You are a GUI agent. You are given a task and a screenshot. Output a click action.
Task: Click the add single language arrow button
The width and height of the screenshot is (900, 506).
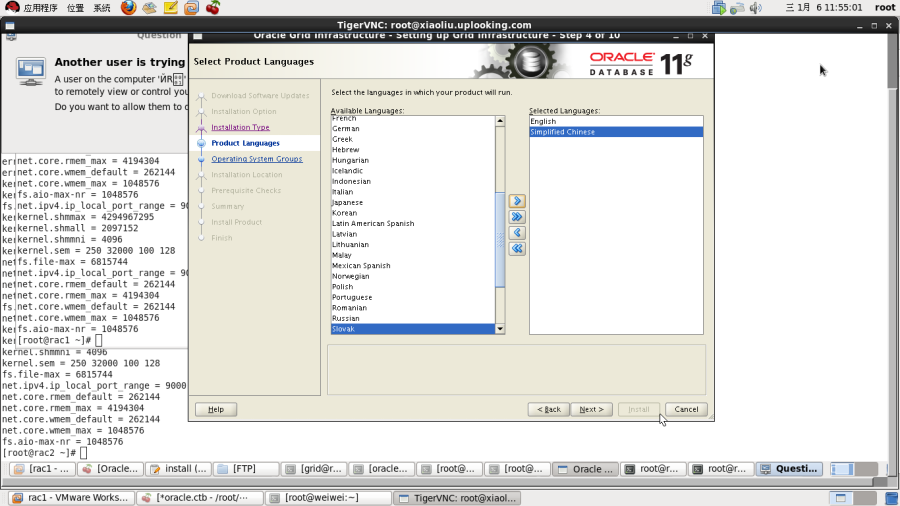[517, 201]
